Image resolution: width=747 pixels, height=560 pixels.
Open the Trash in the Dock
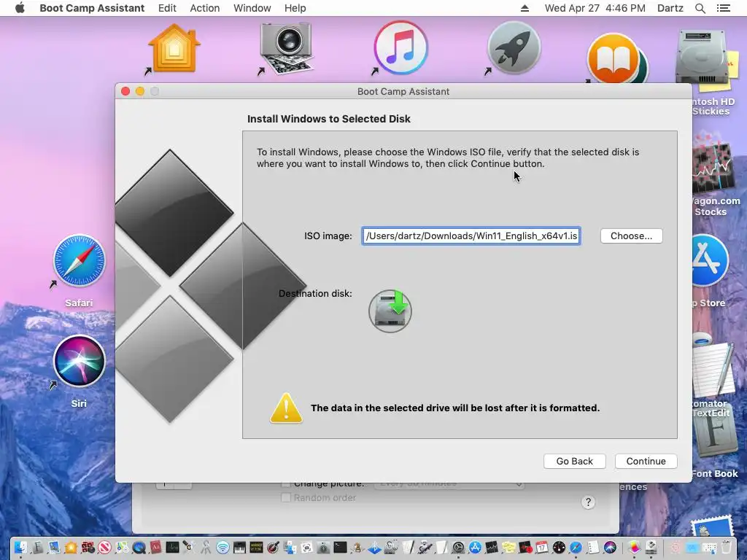(726, 547)
